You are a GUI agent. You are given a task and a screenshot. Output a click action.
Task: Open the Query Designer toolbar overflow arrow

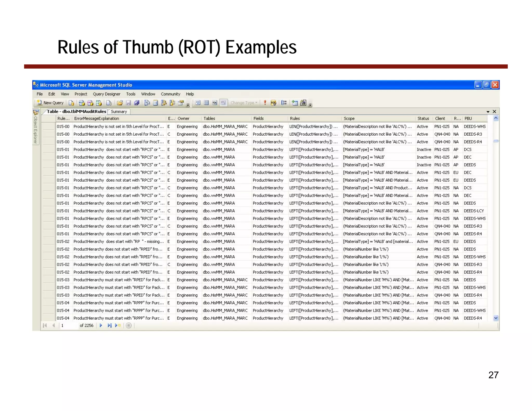coord(310,105)
